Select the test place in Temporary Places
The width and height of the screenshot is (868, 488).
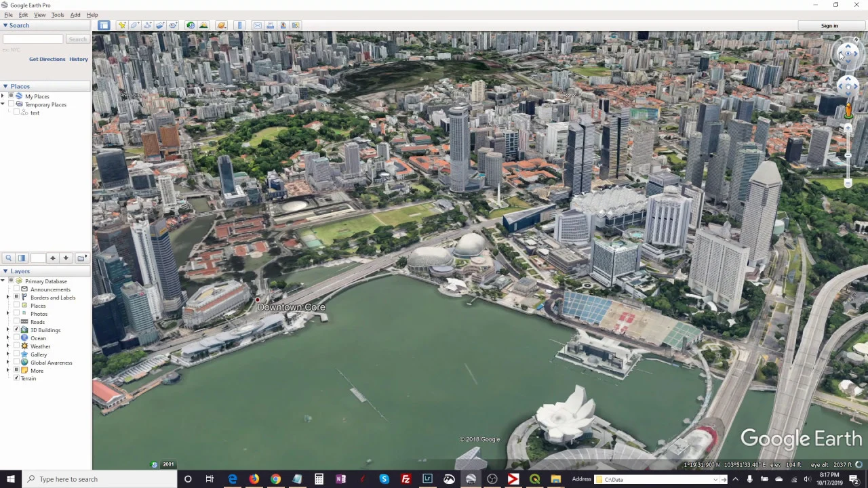click(x=35, y=113)
